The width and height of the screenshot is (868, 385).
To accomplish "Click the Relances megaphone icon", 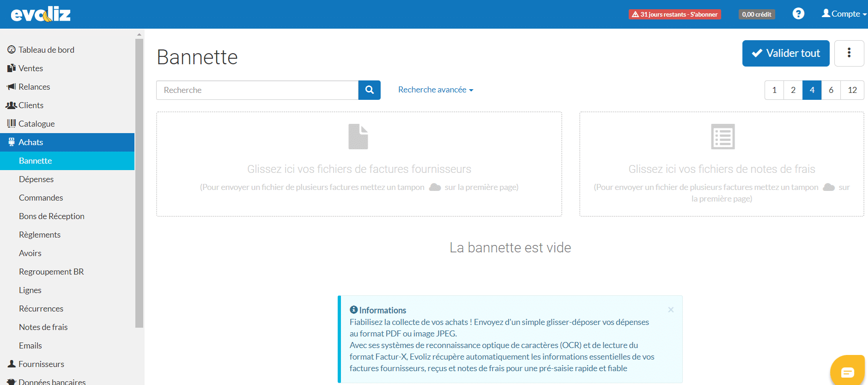I will click(x=12, y=86).
